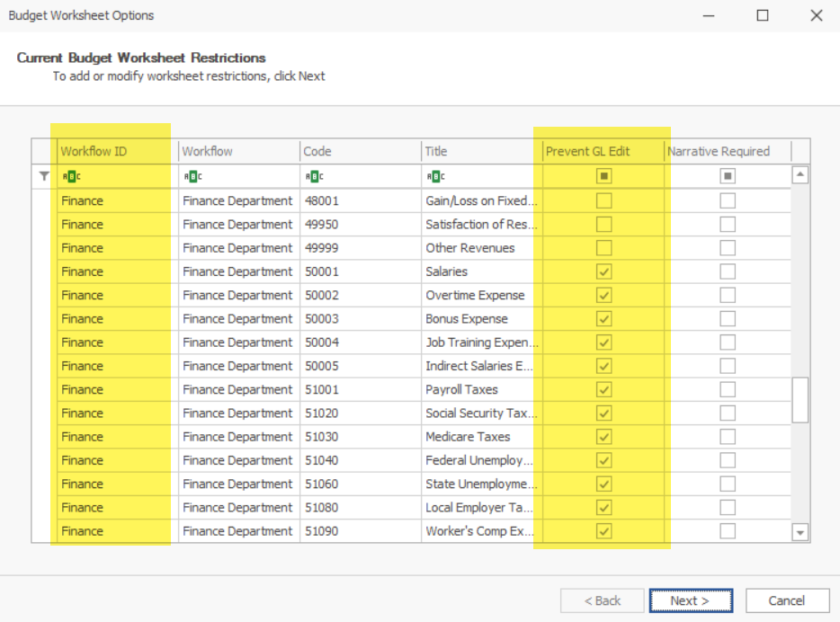Click the Cancel button

pyautogui.click(x=786, y=600)
